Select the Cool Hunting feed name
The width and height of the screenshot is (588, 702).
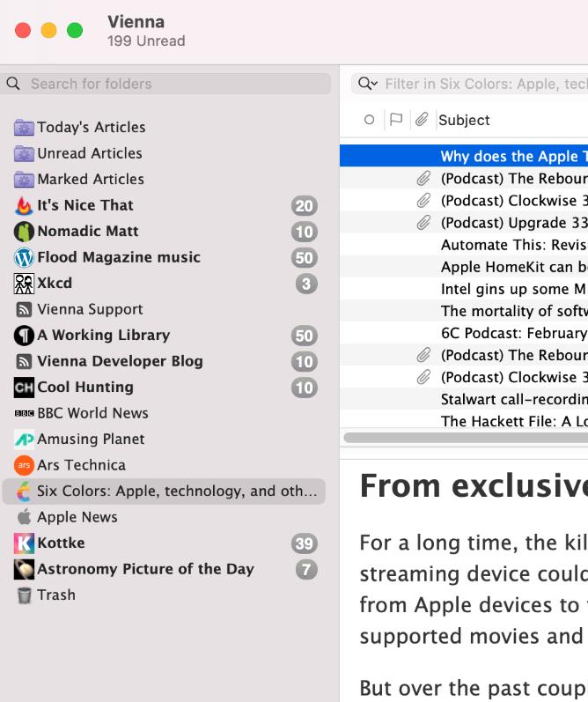coord(85,387)
